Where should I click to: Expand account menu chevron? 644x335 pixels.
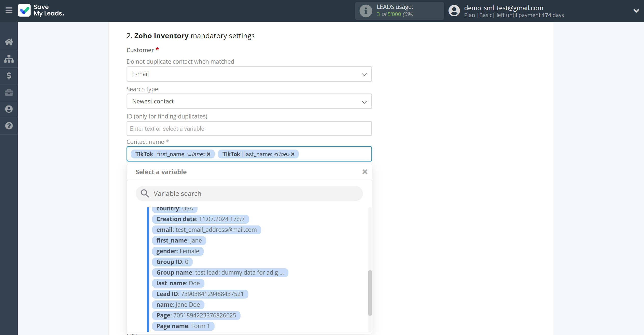[x=636, y=11]
